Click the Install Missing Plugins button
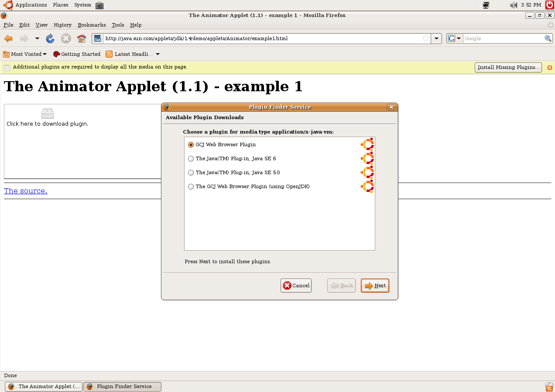 [x=508, y=68]
